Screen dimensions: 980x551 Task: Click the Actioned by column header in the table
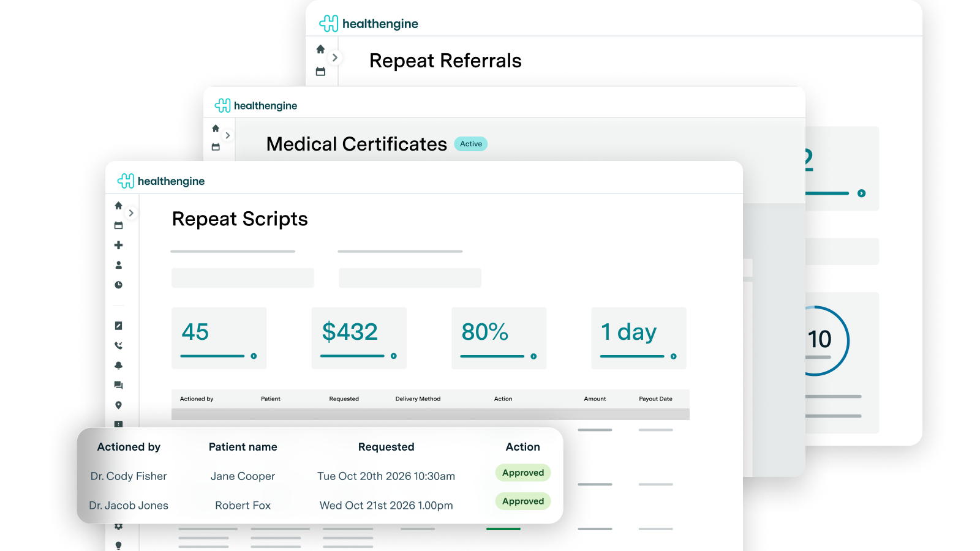(x=197, y=399)
